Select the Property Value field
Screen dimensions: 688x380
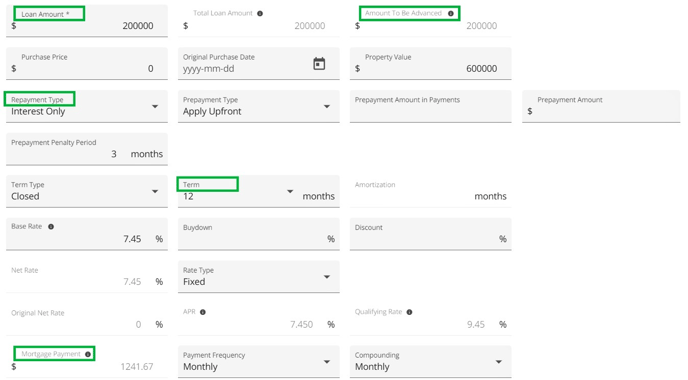[430, 64]
